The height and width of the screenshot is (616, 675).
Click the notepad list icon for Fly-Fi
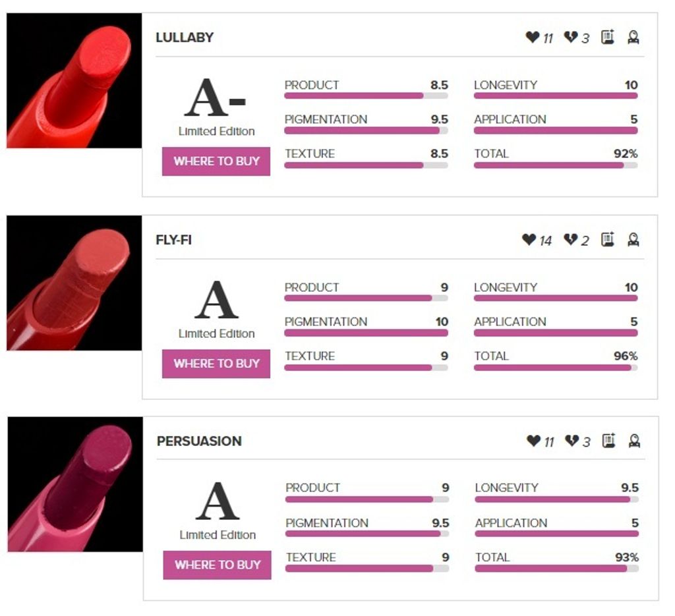pos(608,240)
